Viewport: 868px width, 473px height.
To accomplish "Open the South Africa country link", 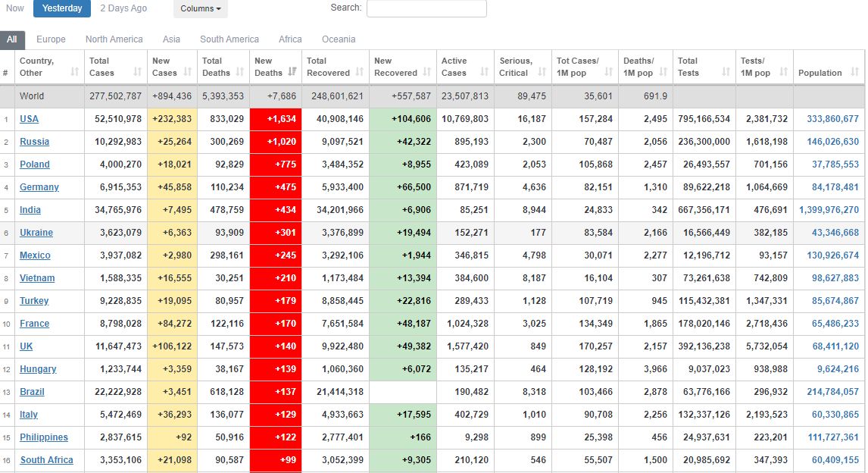I will click(x=47, y=460).
